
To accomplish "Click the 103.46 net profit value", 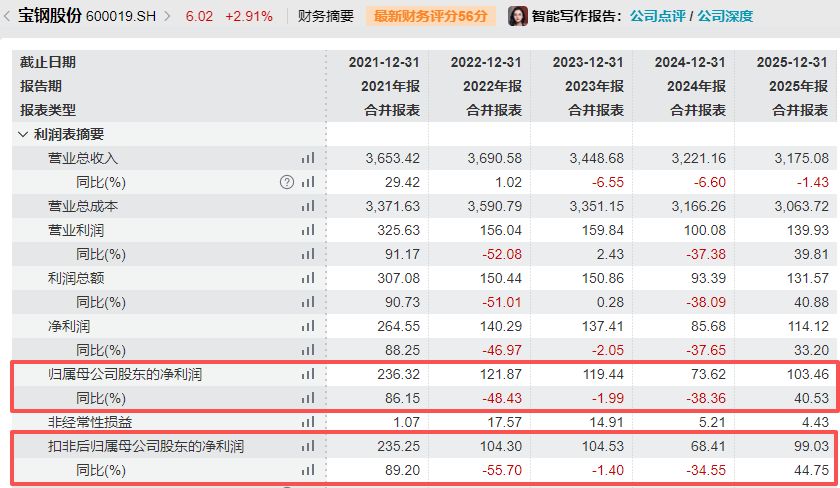I will [x=807, y=374].
